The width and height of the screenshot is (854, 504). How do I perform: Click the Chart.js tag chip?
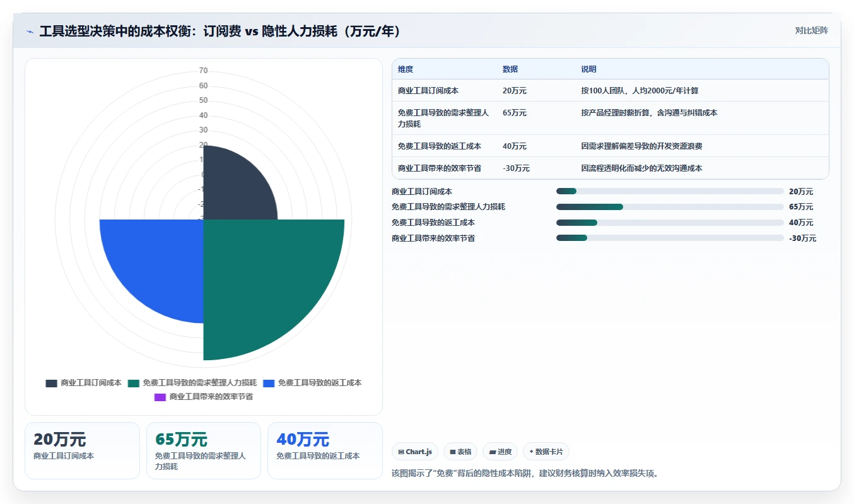(x=415, y=452)
